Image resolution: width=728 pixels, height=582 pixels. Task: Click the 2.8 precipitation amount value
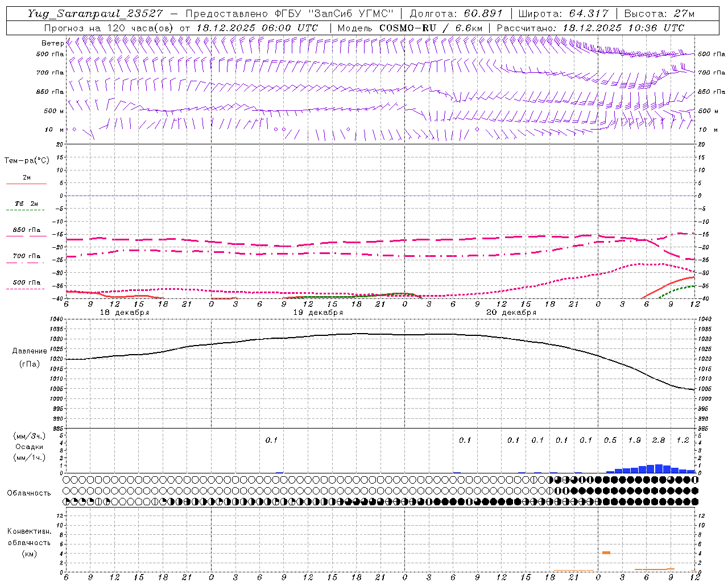point(659,440)
